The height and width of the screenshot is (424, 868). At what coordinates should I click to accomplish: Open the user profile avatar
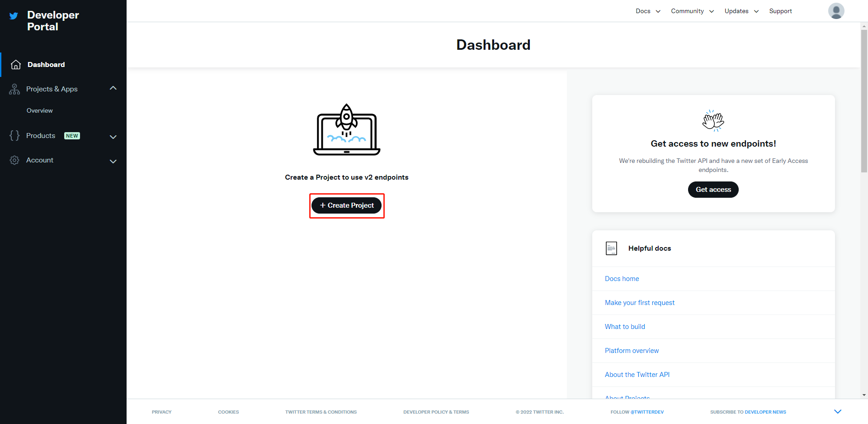tap(836, 11)
